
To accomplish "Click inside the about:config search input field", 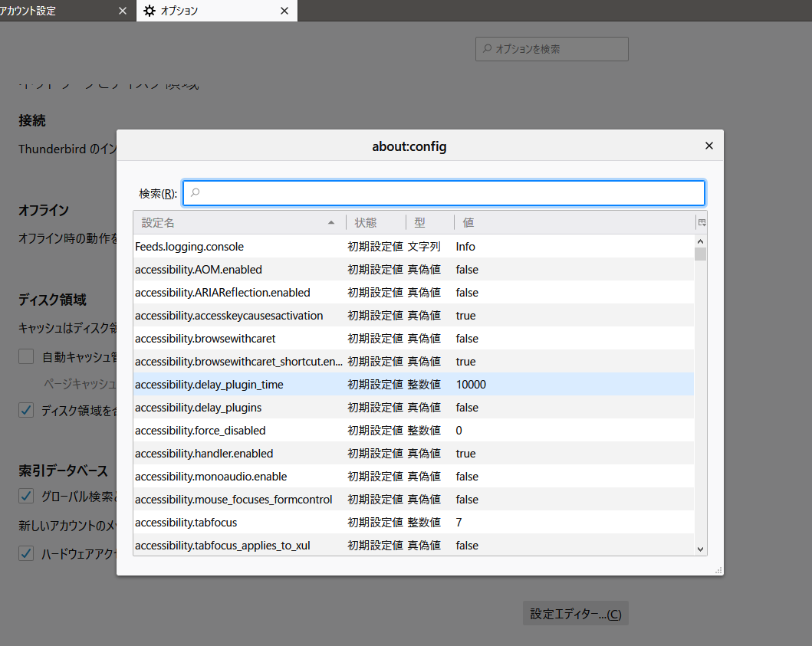I will [443, 193].
